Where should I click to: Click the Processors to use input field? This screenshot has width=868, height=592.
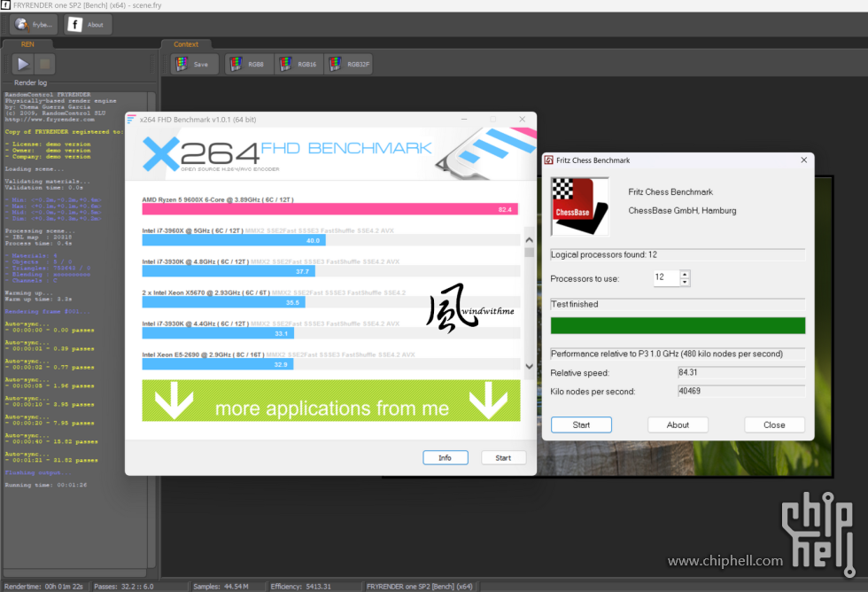[x=666, y=277]
